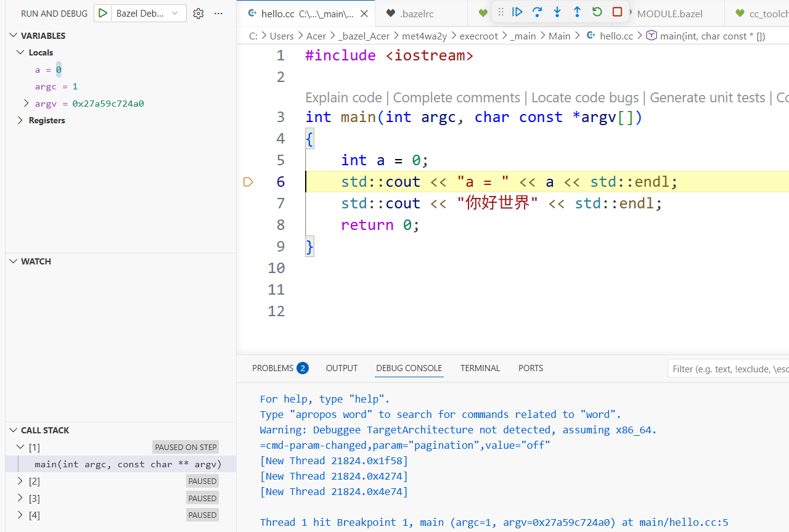Viewport: 789px width, 532px height.
Task: Expand the argv variable
Action: [x=26, y=103]
